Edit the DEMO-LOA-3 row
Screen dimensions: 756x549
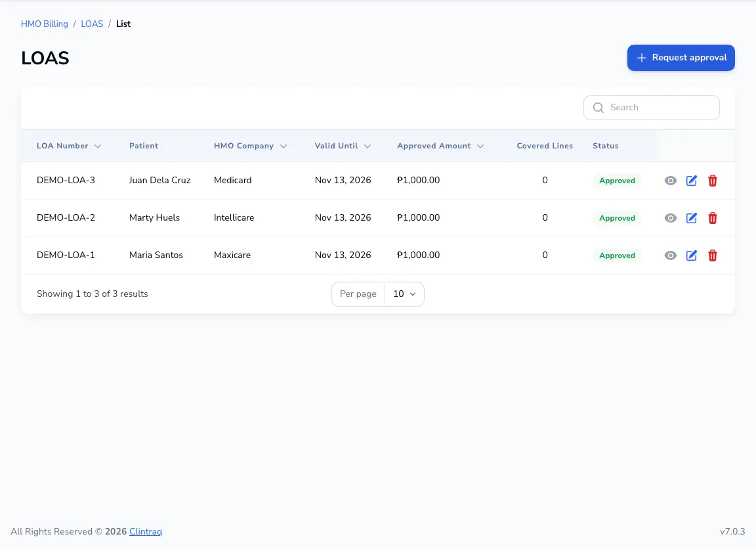coord(692,181)
